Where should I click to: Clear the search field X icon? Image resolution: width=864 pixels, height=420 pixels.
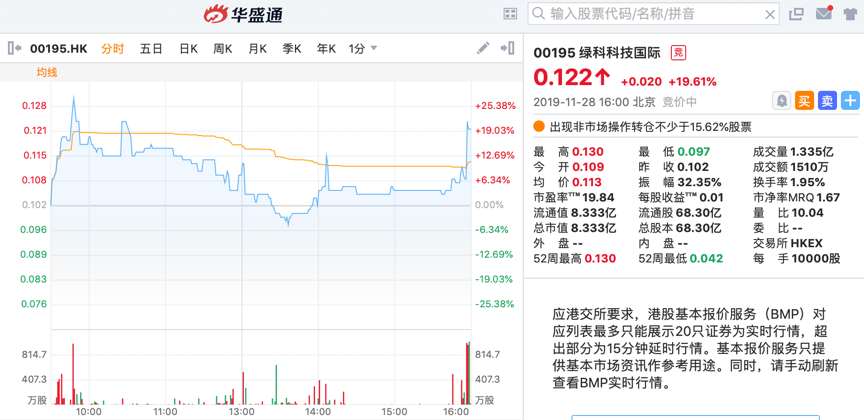point(770,14)
